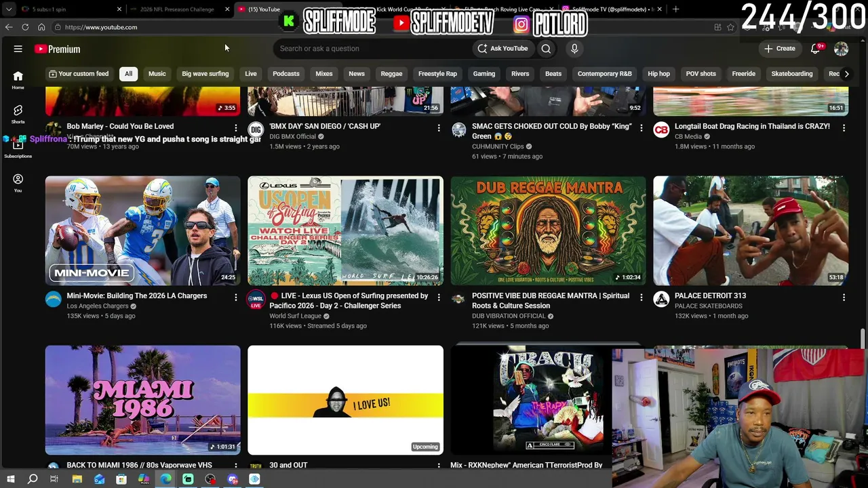Open options for SMAC GETS CHOKED OUT video

click(x=642, y=127)
